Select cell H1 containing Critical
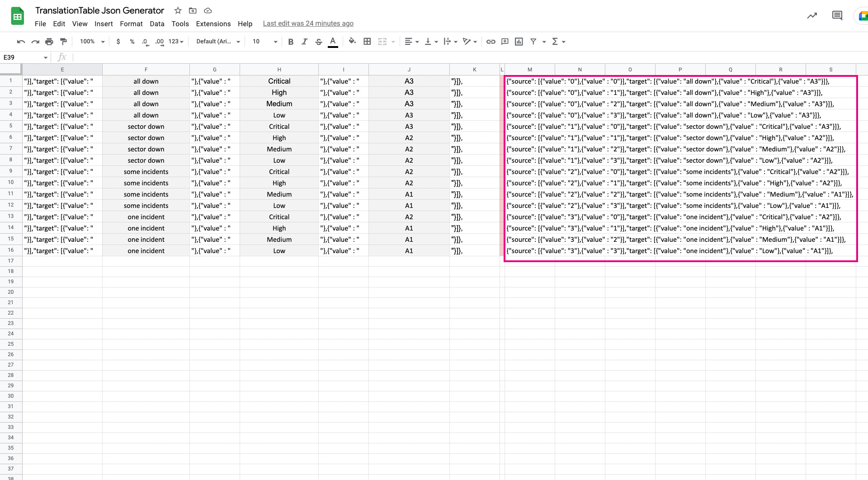The width and height of the screenshot is (868, 480). click(279, 81)
